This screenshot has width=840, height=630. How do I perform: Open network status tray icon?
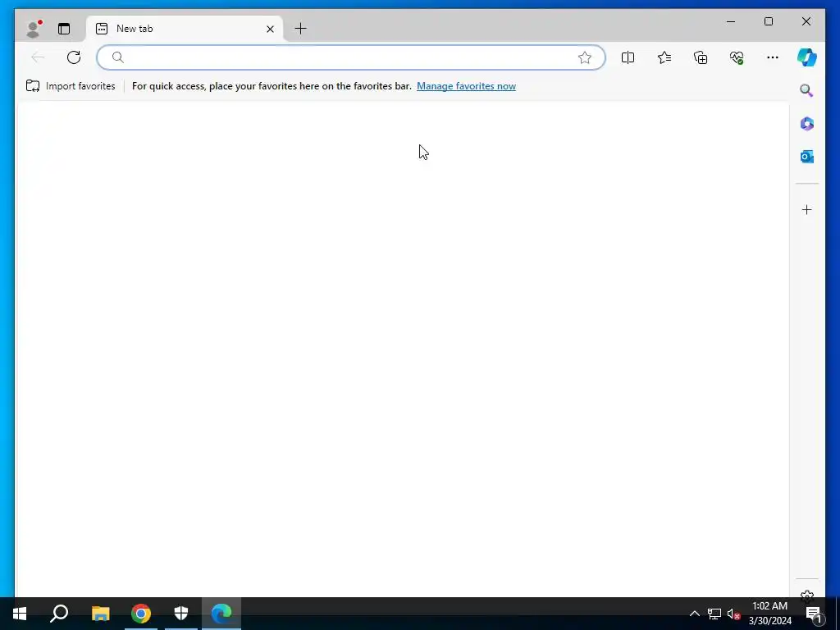click(x=714, y=614)
